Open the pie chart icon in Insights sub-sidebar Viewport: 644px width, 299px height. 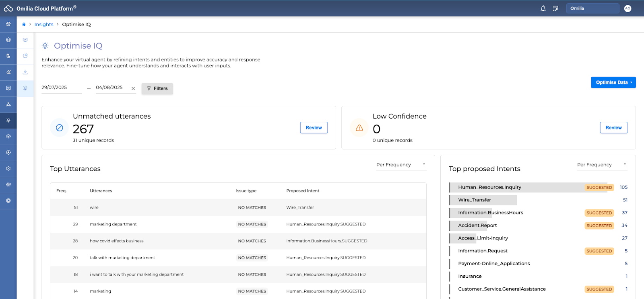(25, 56)
